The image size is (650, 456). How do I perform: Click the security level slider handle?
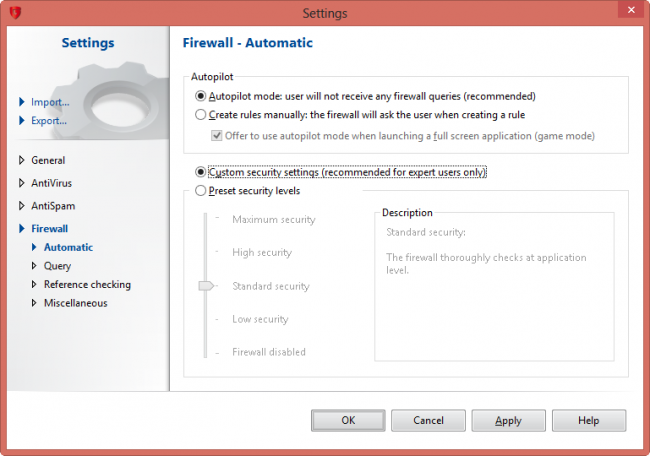point(207,286)
